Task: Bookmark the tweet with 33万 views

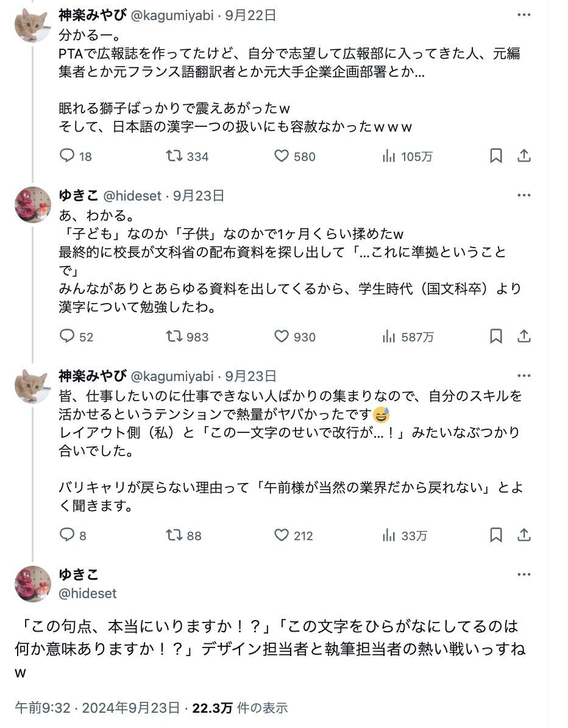Action: pyautogui.click(x=496, y=534)
